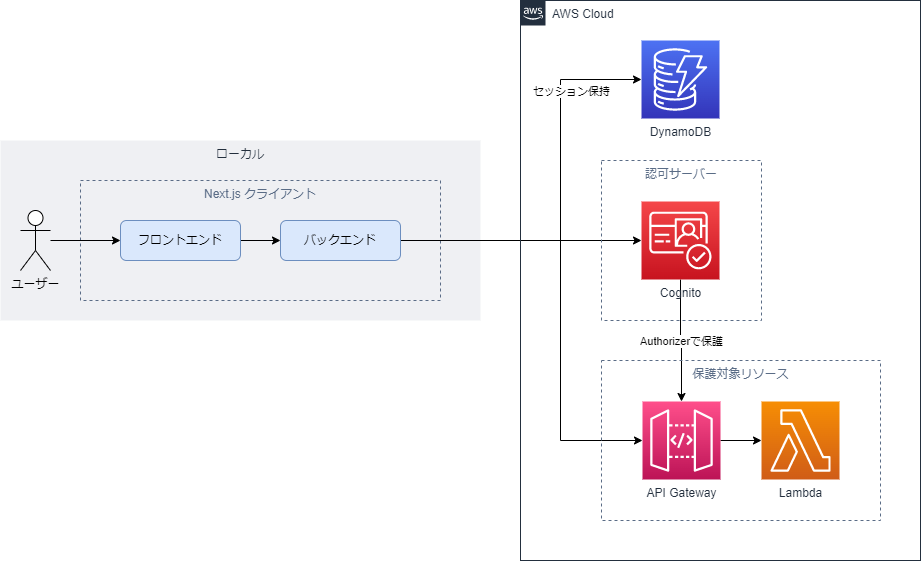Click the バックエンド box
The image size is (921, 561).
(340, 240)
